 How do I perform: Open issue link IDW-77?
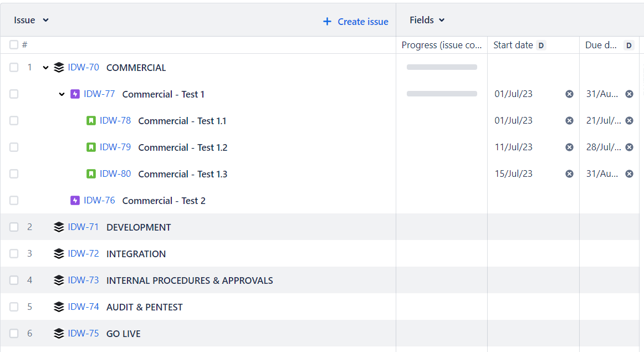pos(99,94)
